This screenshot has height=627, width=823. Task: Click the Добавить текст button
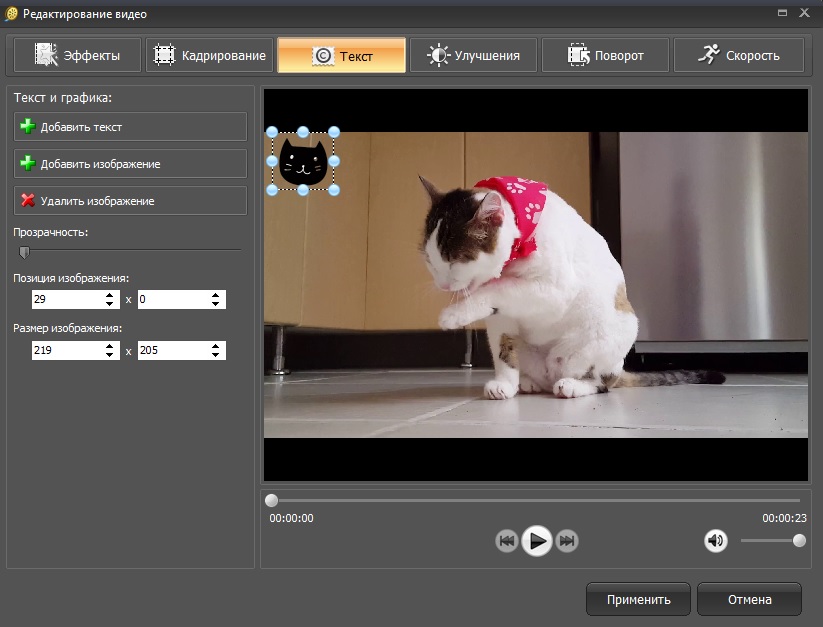[130, 126]
